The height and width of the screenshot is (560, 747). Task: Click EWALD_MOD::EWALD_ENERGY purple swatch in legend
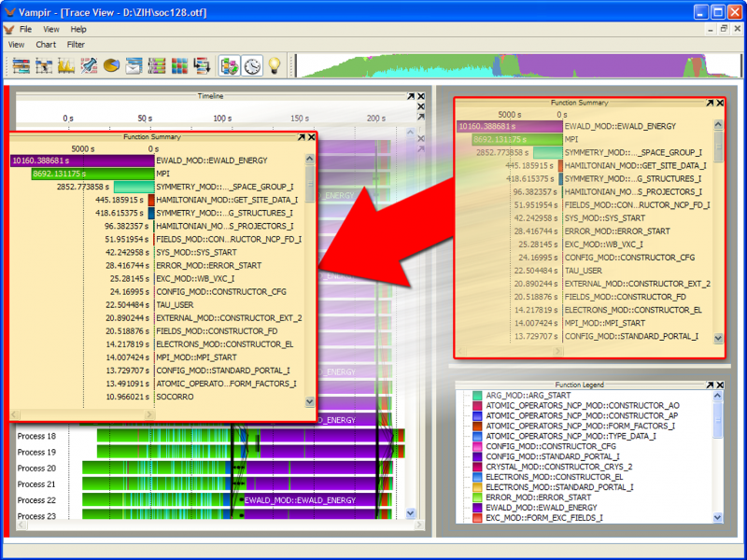point(477,508)
